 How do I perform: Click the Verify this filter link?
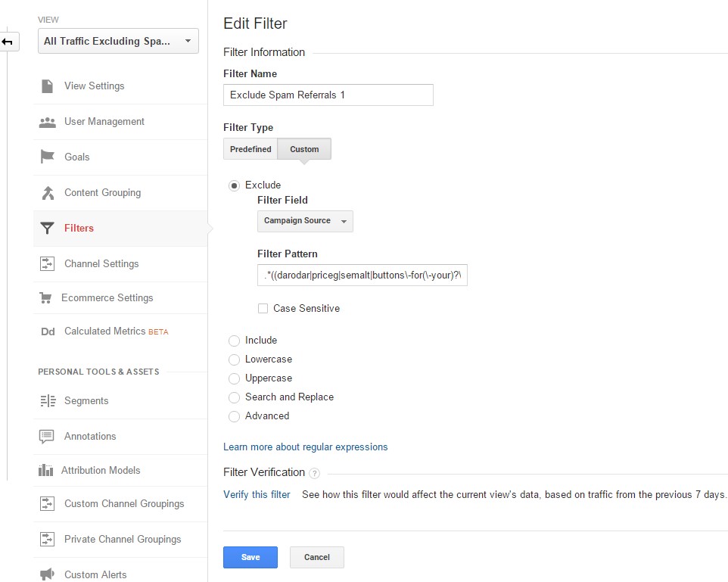pyautogui.click(x=257, y=495)
